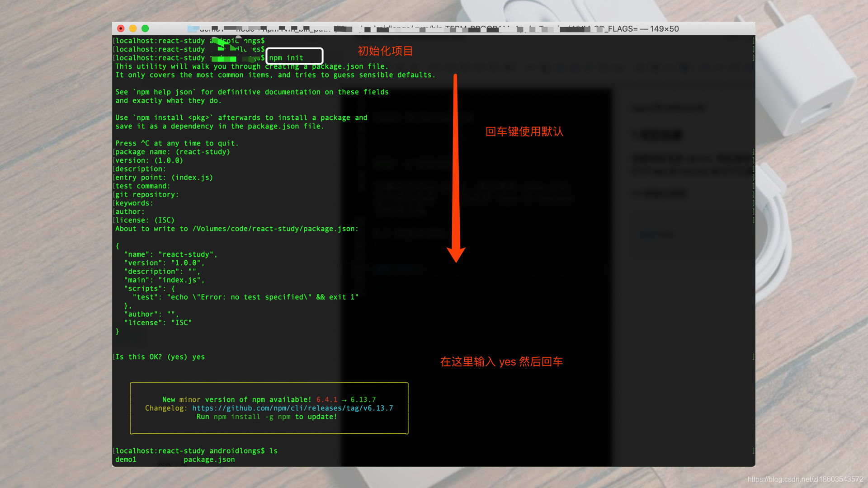Click the '"name": "react-study"' JSON line
868x488 pixels.
(171, 254)
